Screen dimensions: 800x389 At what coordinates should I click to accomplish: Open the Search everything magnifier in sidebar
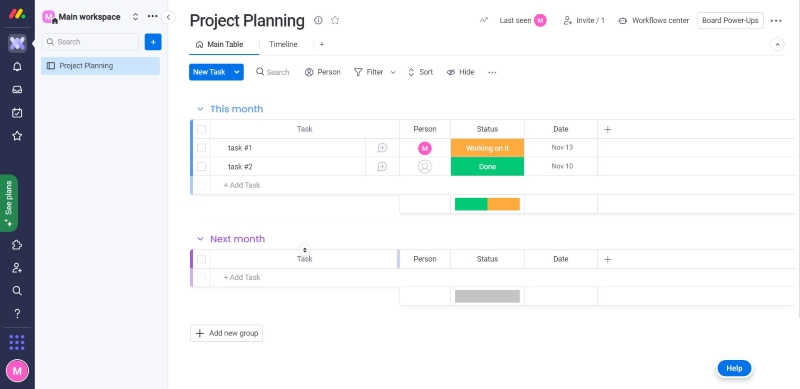pos(17,290)
